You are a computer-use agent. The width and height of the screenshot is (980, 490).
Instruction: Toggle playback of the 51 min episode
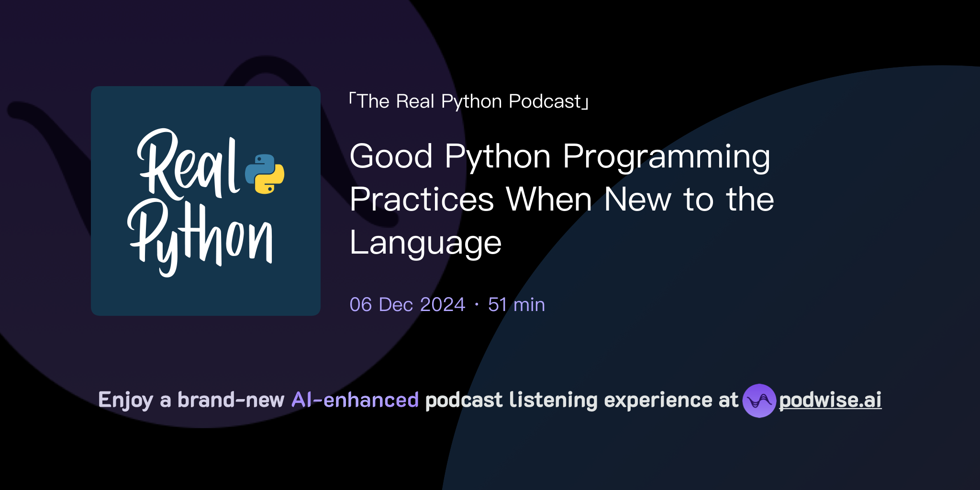pyautogui.click(x=516, y=304)
